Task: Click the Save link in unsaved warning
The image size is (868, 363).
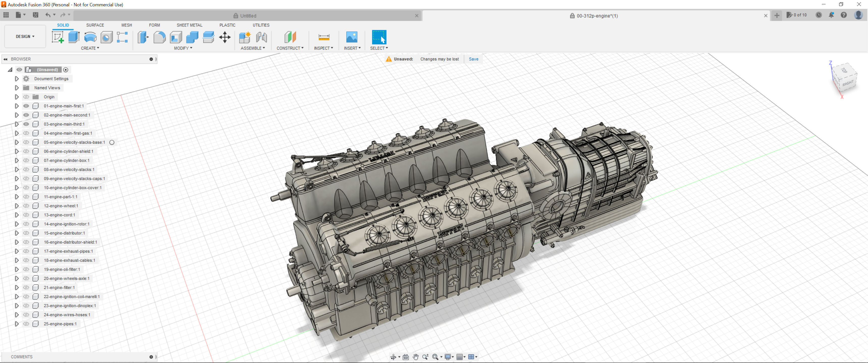Action: click(473, 59)
